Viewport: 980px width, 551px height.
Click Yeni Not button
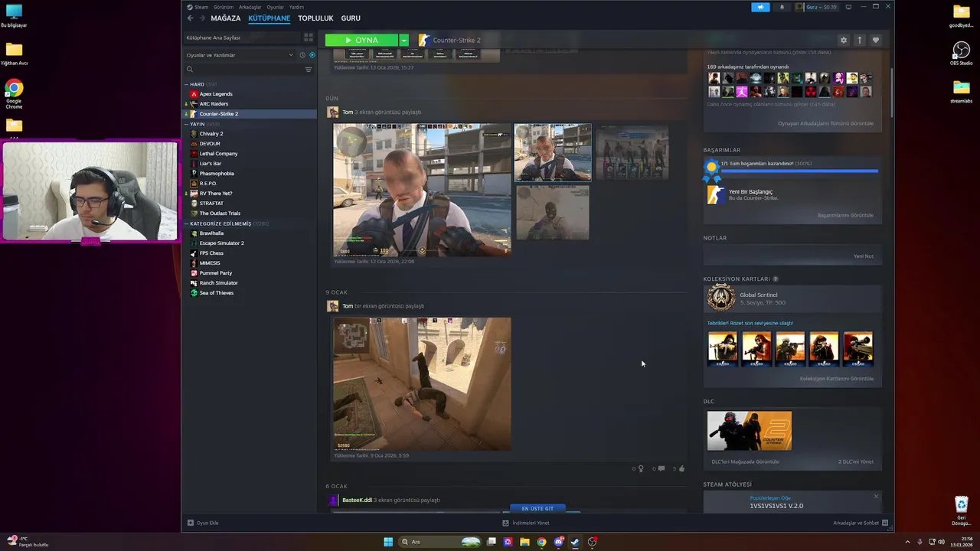pyautogui.click(x=863, y=256)
